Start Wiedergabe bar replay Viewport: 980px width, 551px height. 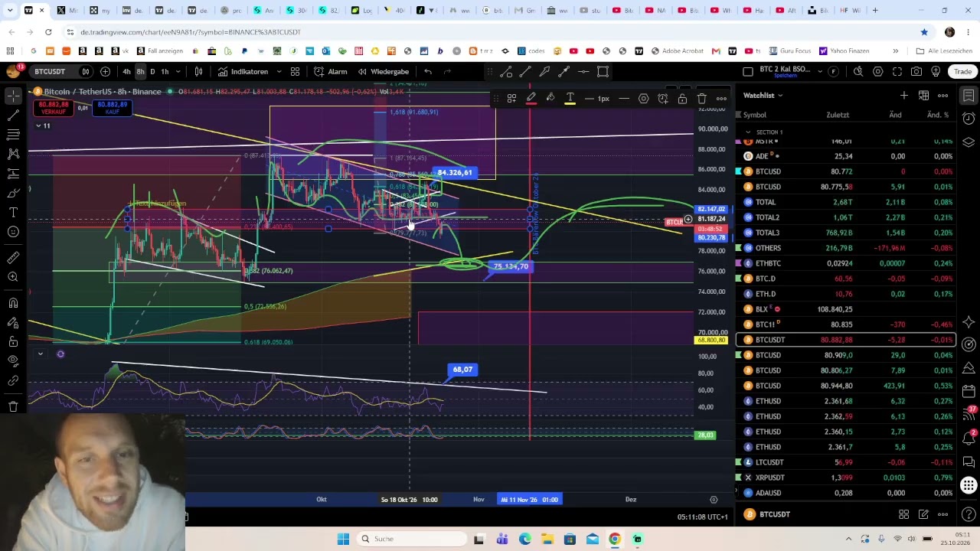pyautogui.click(x=382, y=71)
